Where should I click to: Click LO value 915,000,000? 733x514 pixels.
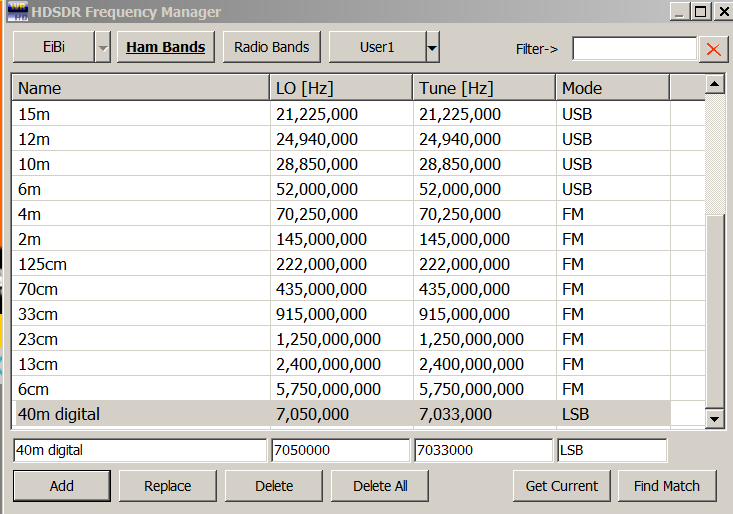tap(321, 314)
